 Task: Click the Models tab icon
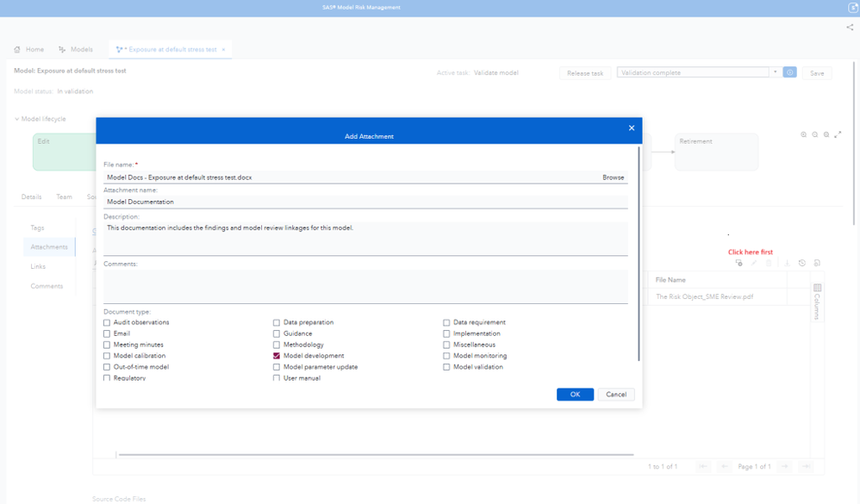(62, 49)
